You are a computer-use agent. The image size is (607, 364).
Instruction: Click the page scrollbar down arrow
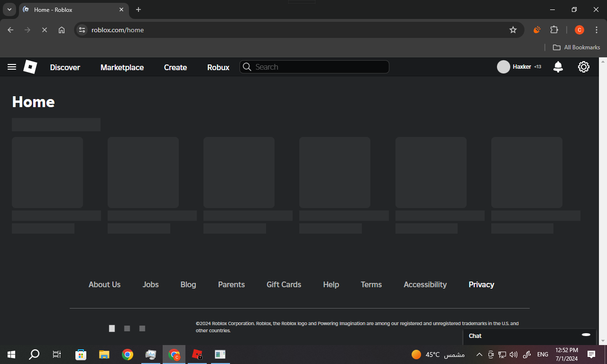(603, 341)
